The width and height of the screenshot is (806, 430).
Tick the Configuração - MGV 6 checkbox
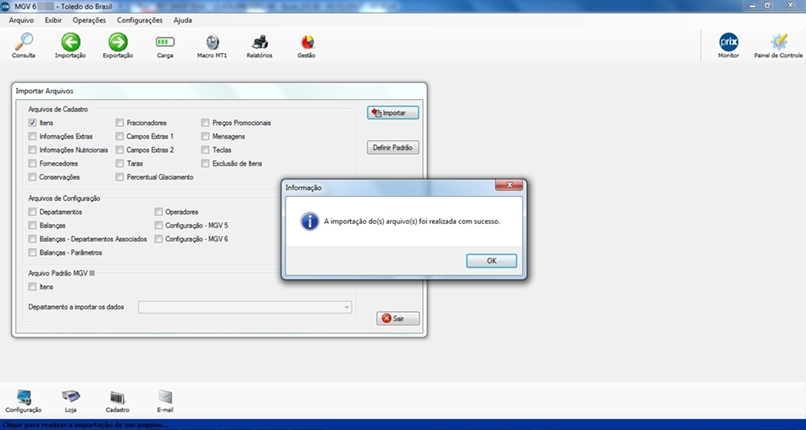(x=158, y=239)
